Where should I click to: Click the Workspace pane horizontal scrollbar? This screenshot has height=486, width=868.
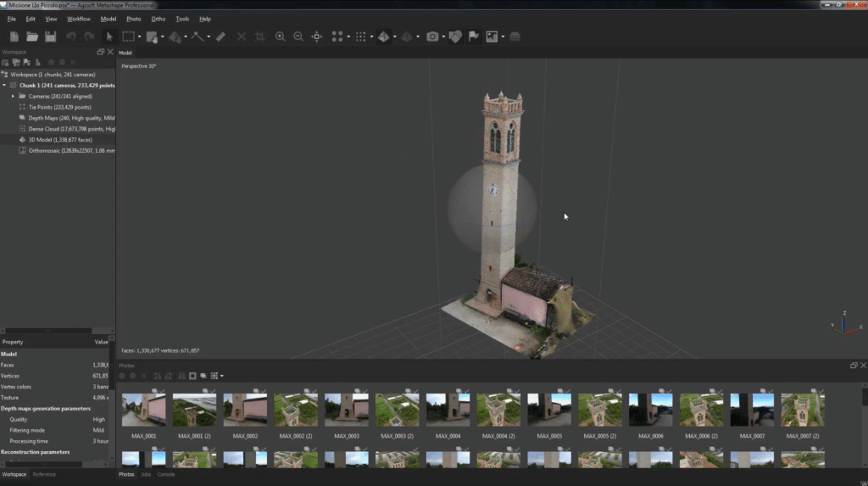point(48,331)
